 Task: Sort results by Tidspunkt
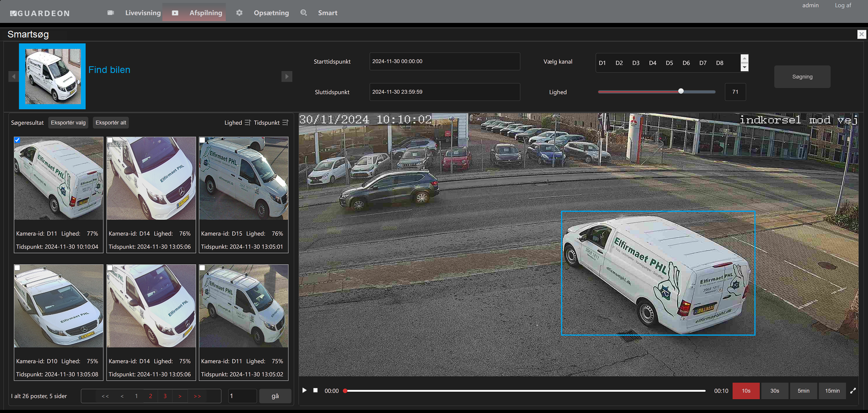pos(271,123)
